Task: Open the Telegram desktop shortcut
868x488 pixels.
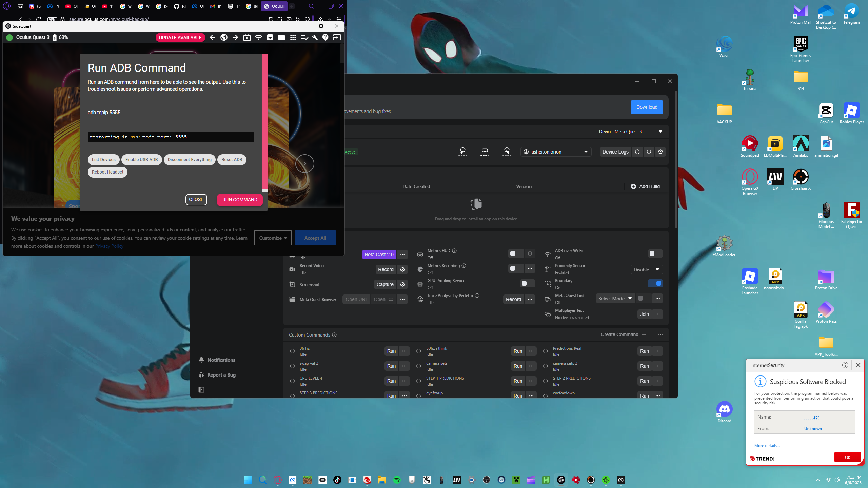Action: [x=851, y=14]
